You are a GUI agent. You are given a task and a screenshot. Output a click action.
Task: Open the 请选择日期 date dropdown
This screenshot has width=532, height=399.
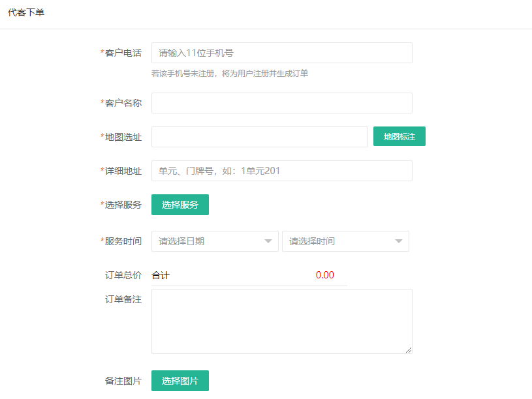(x=209, y=241)
